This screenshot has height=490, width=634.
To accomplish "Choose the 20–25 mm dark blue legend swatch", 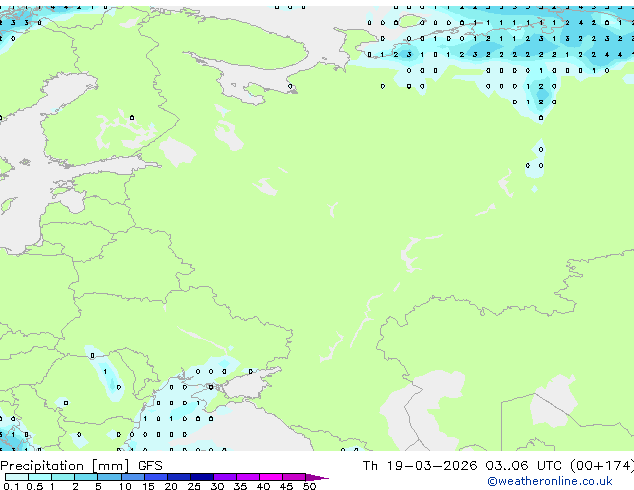I will [x=179, y=477].
